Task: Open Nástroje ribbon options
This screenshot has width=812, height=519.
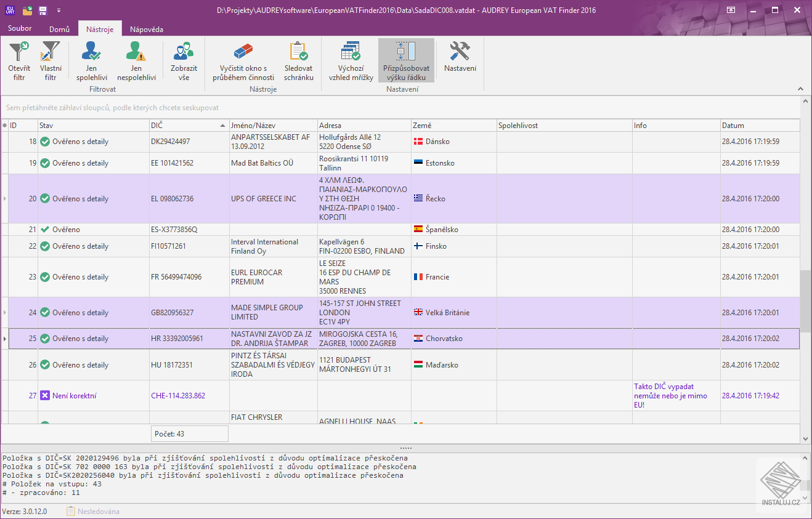Action: (99, 28)
